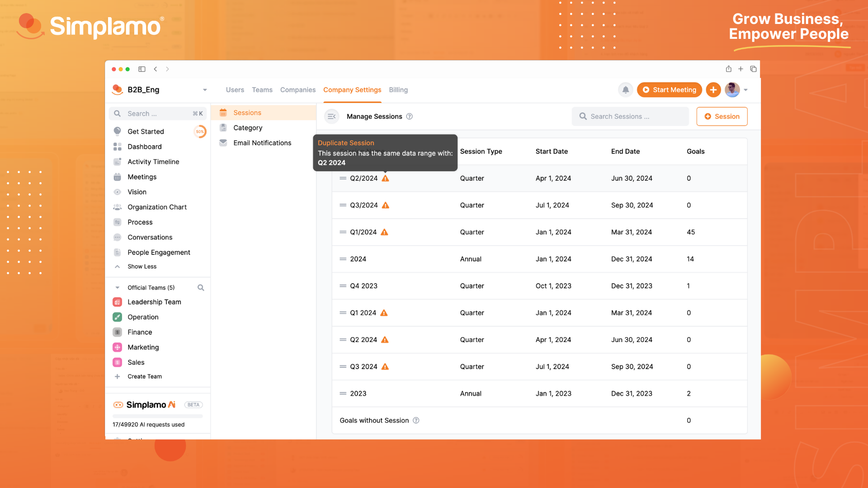Screen dimensions: 868x488
Task: Open the B2B_Eng workspace dropdown
Action: pyautogui.click(x=205, y=90)
